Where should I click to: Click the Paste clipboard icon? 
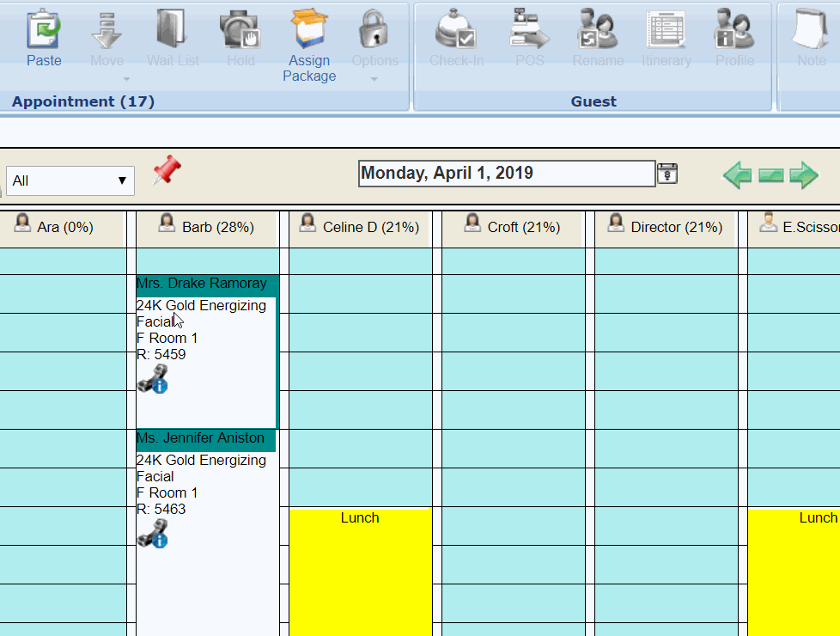44,29
